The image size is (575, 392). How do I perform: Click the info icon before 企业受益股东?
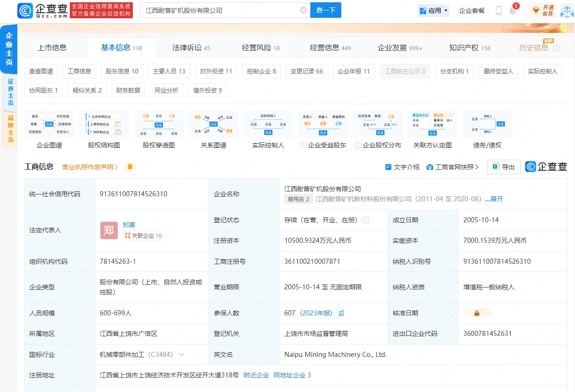303,146
